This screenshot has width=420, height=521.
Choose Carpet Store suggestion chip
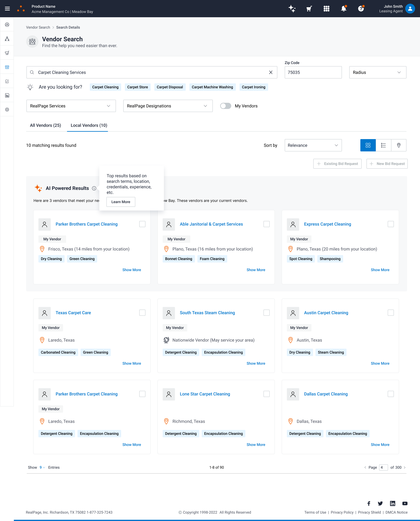click(x=137, y=87)
